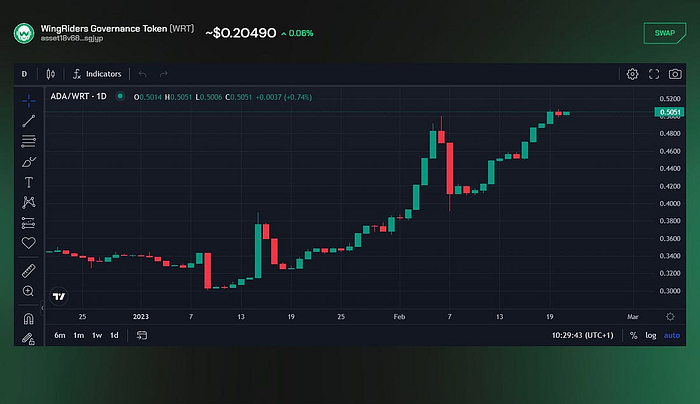The width and height of the screenshot is (700, 404).
Task: Click the 0.4000 price axis label
Action: click(670, 204)
